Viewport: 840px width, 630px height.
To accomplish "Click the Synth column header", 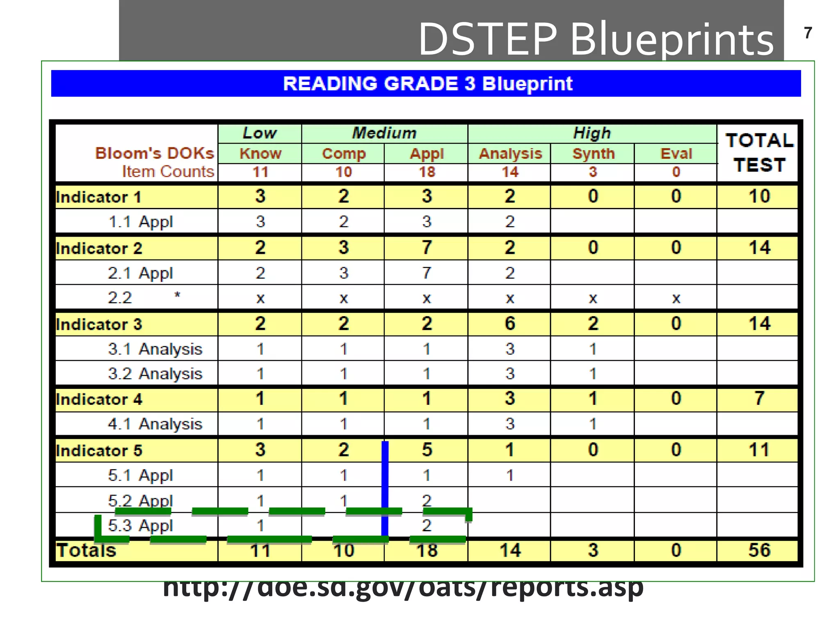I will pyautogui.click(x=593, y=154).
